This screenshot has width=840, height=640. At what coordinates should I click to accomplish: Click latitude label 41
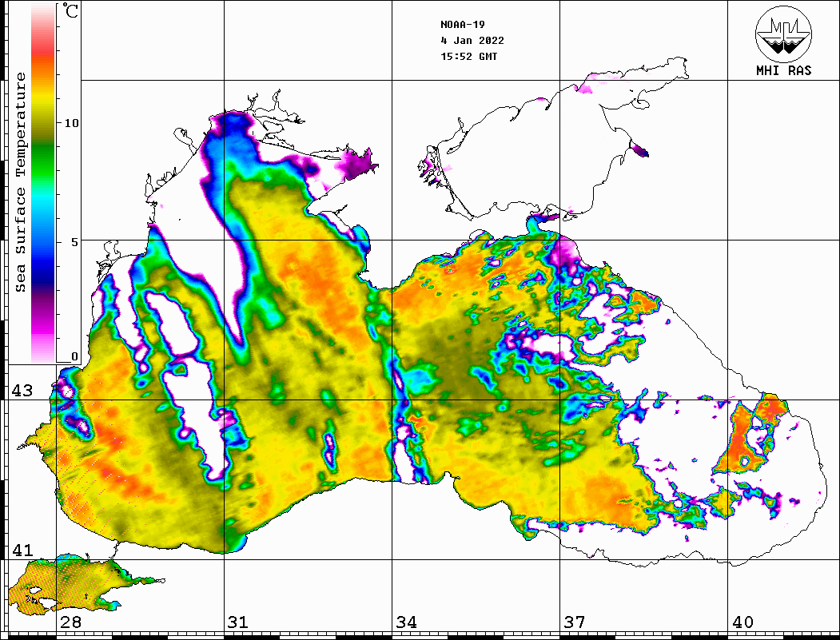(22, 551)
